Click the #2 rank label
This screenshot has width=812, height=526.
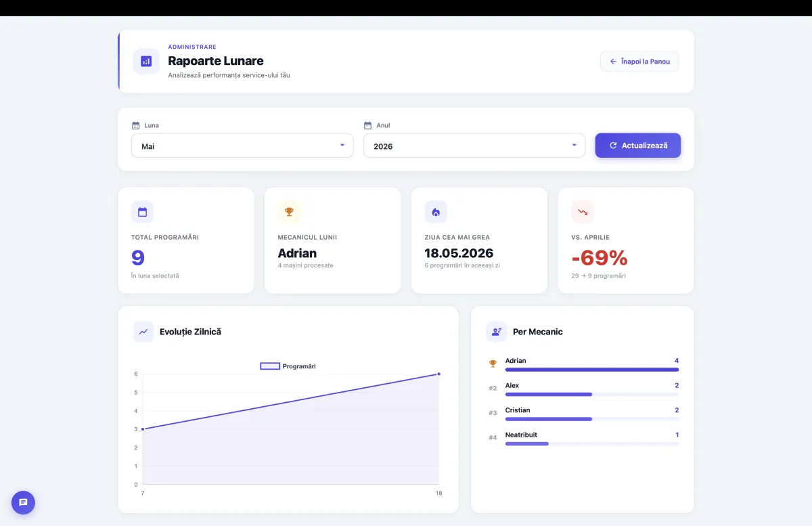pyautogui.click(x=493, y=389)
